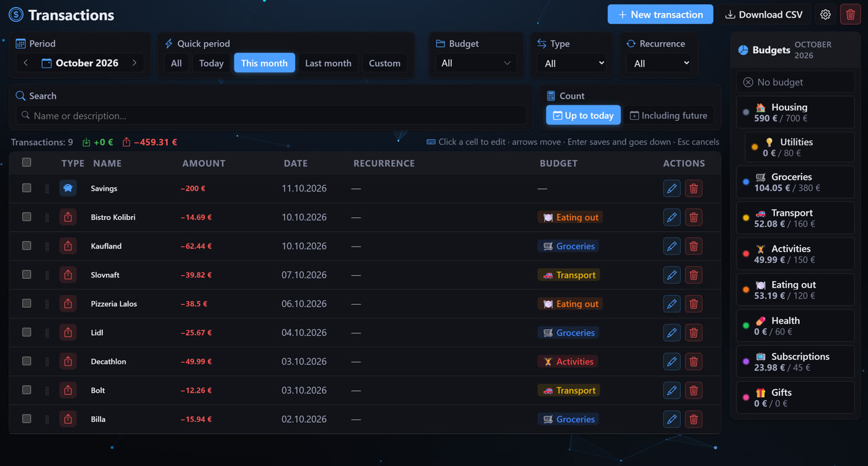Click the expense type icon for Kaufland

68,246
